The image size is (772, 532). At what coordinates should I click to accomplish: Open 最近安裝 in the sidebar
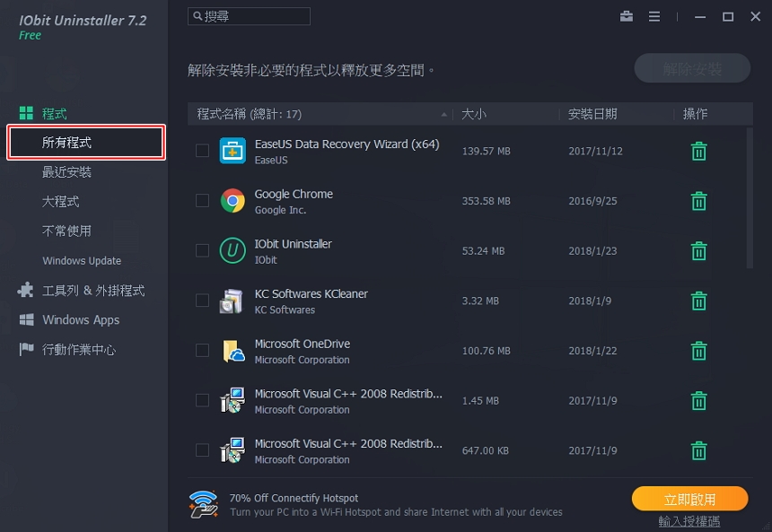pyautogui.click(x=66, y=172)
